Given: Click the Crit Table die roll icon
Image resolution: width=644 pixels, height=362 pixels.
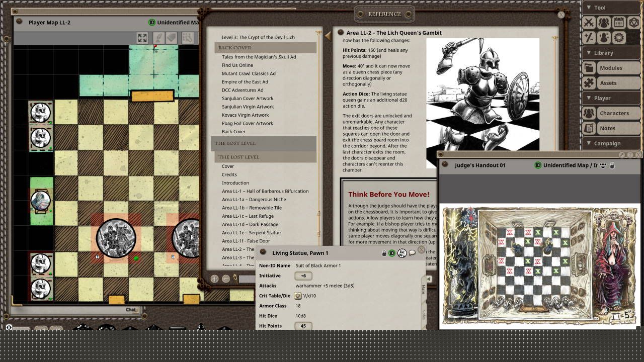Looking at the screenshot, I should [x=298, y=296].
